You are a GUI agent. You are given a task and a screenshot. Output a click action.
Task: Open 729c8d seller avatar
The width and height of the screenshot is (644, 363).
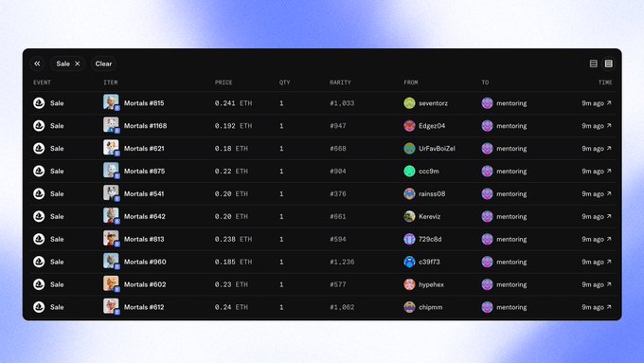409,239
